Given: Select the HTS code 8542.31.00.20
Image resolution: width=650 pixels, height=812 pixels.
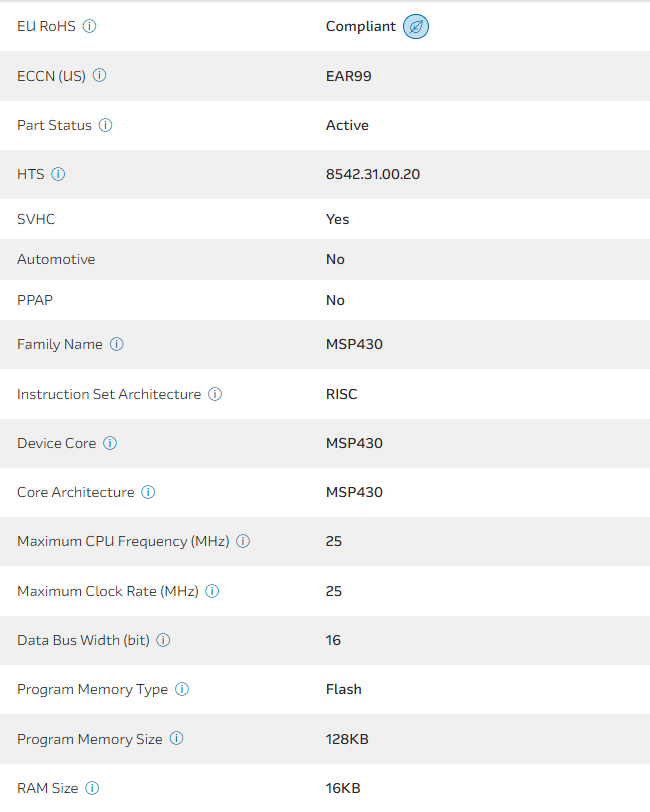Looking at the screenshot, I should (x=372, y=174).
